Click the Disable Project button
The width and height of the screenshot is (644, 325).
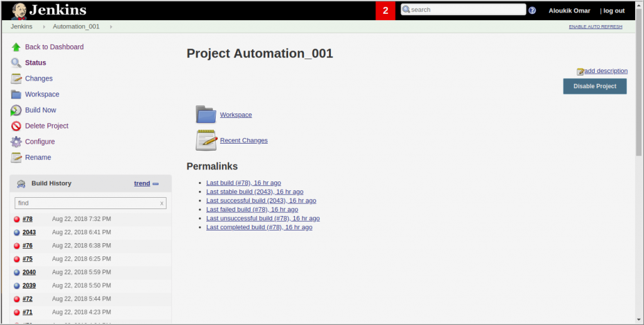tap(595, 86)
